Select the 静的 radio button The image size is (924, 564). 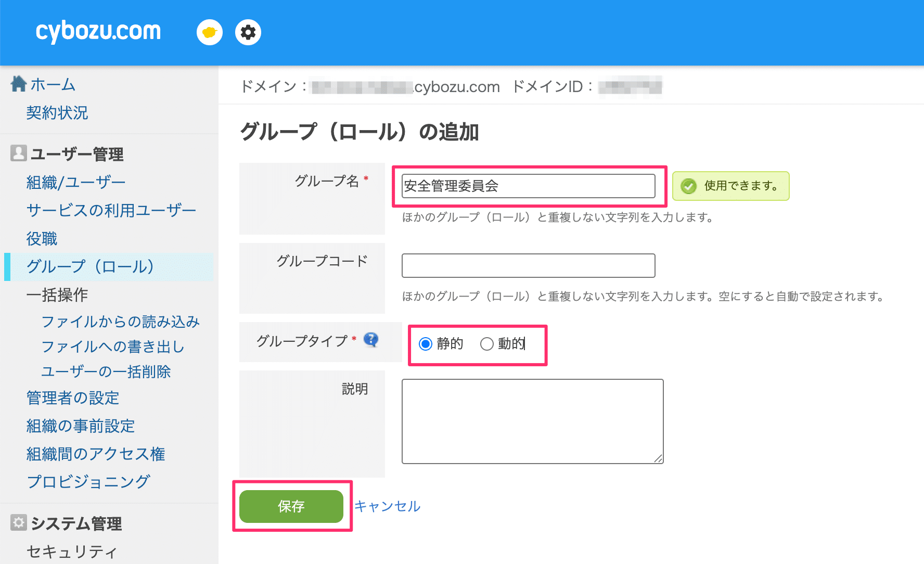point(426,344)
